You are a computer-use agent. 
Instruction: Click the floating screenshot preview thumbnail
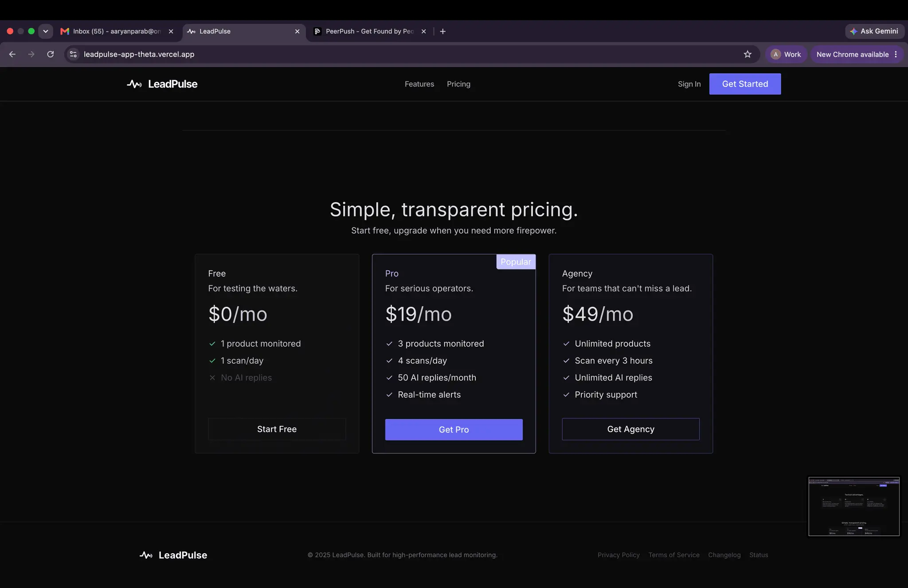coord(854,506)
